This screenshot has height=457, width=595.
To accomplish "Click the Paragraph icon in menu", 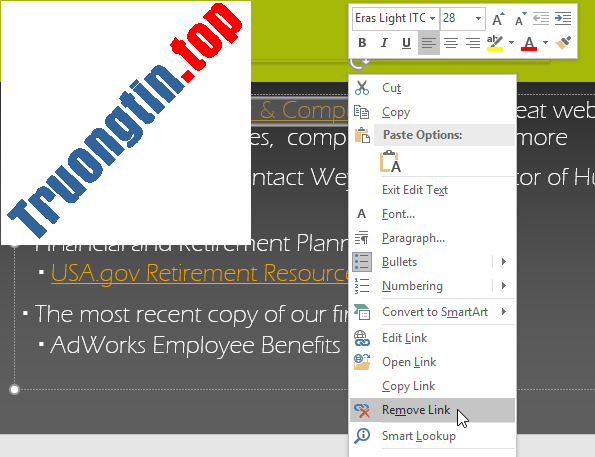I will tap(362, 238).
